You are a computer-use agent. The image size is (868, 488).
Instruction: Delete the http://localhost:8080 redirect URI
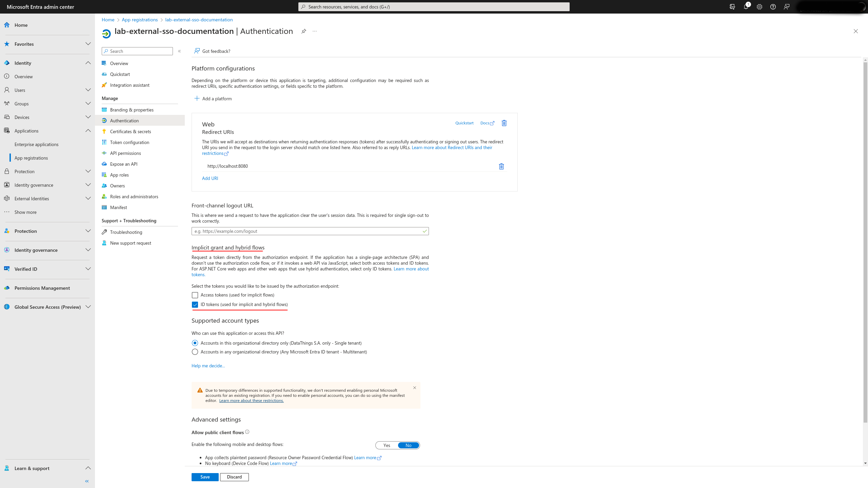(x=501, y=166)
